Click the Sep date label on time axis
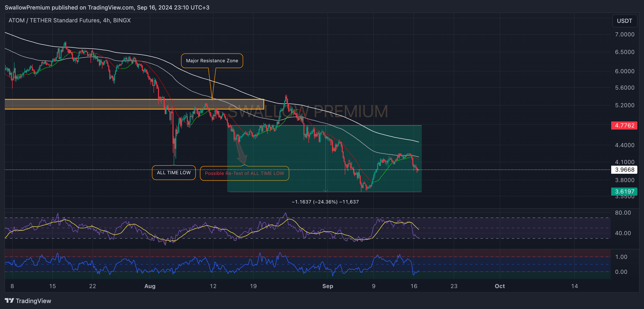Viewport: 644px width, 309px height. tap(327, 286)
